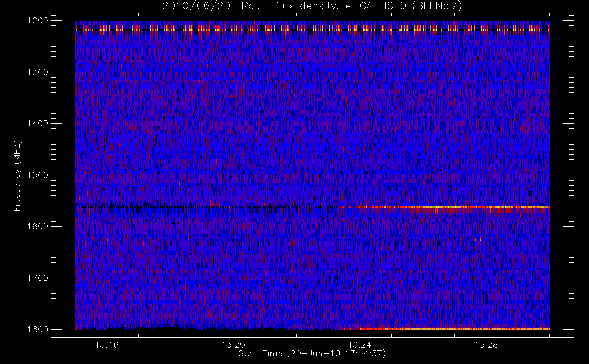Click the bright emission band near 1560 MHz
The height and width of the screenshot is (364, 589).
[444, 207]
